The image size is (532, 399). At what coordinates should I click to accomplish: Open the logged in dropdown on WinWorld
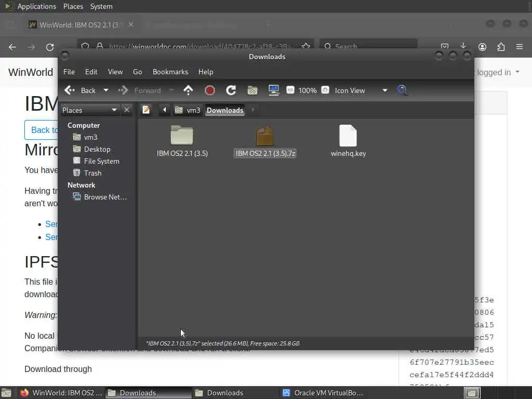click(498, 72)
